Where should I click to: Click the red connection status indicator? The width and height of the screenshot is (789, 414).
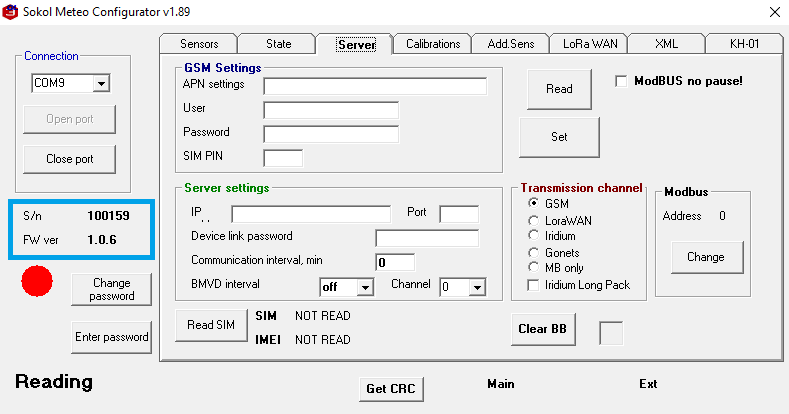point(37,281)
